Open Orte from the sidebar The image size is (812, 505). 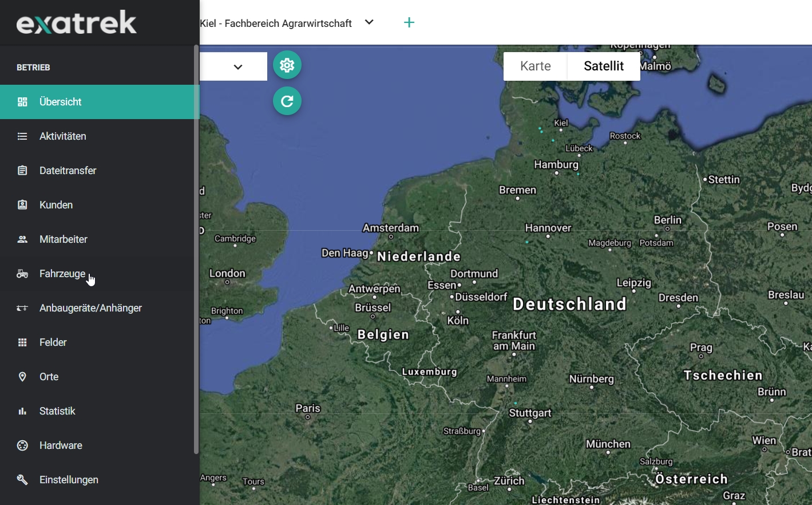[97, 377]
